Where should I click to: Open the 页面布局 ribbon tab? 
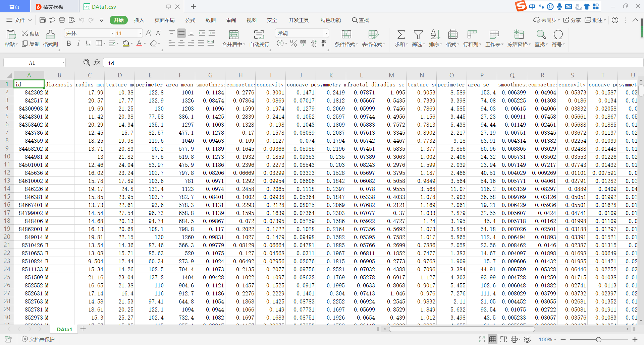tap(164, 20)
